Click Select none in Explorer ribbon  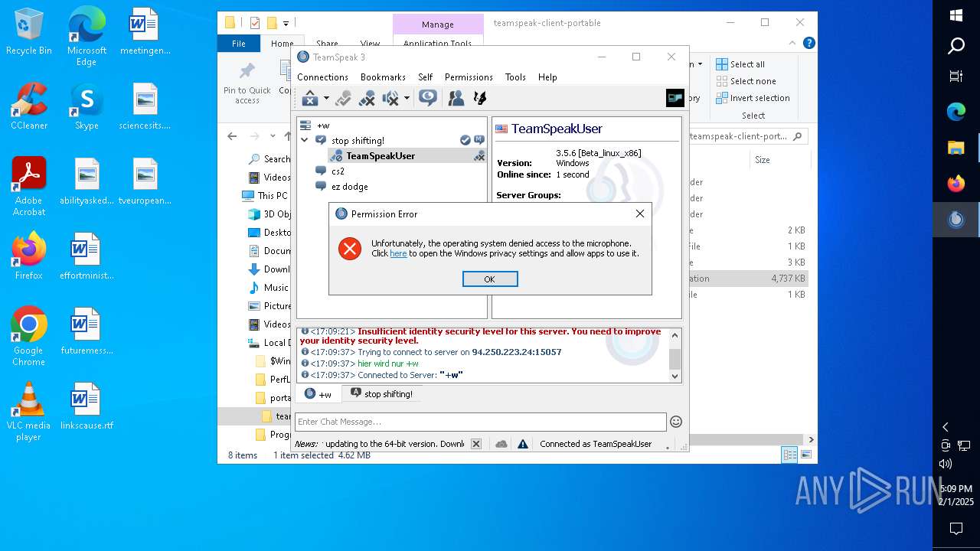tap(746, 81)
